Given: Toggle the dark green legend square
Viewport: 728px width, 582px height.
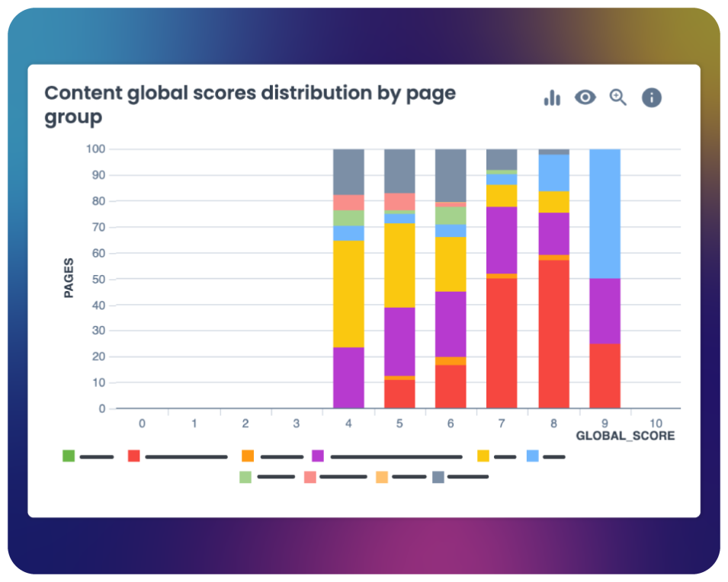Looking at the screenshot, I should tap(69, 456).
